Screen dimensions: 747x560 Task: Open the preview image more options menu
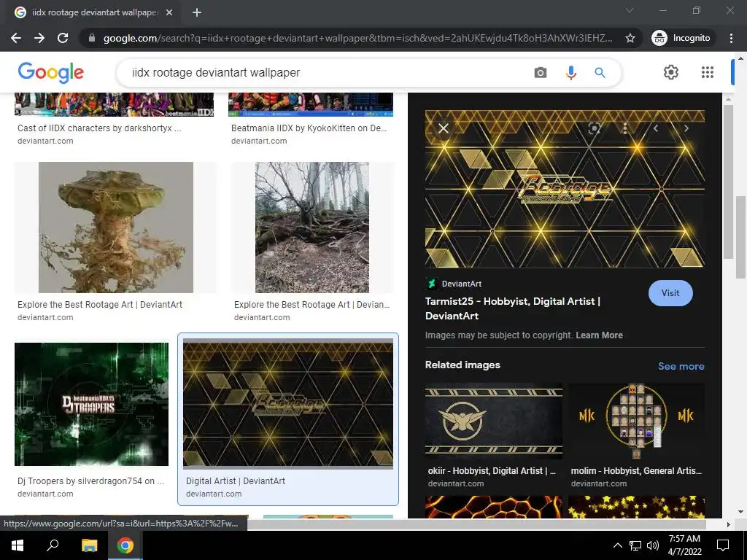625,128
